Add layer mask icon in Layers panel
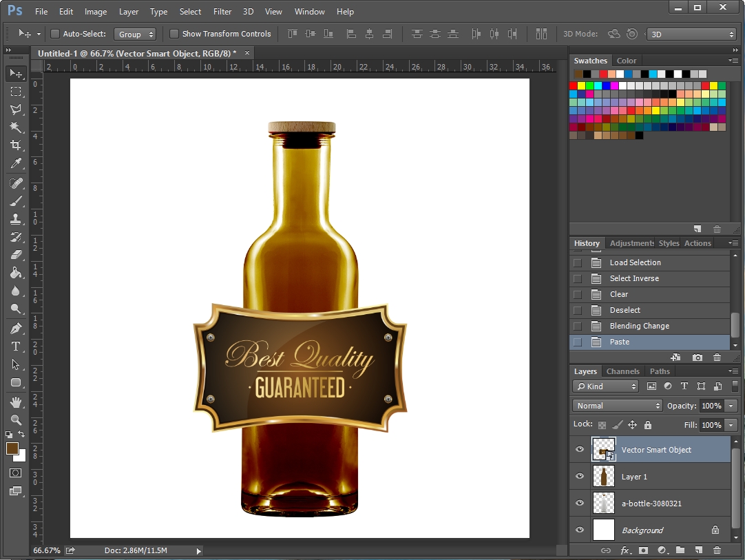 (x=643, y=550)
